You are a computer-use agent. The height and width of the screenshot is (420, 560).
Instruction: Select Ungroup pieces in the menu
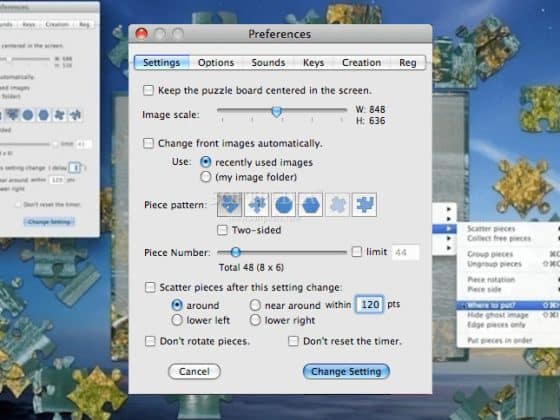tap(494, 264)
